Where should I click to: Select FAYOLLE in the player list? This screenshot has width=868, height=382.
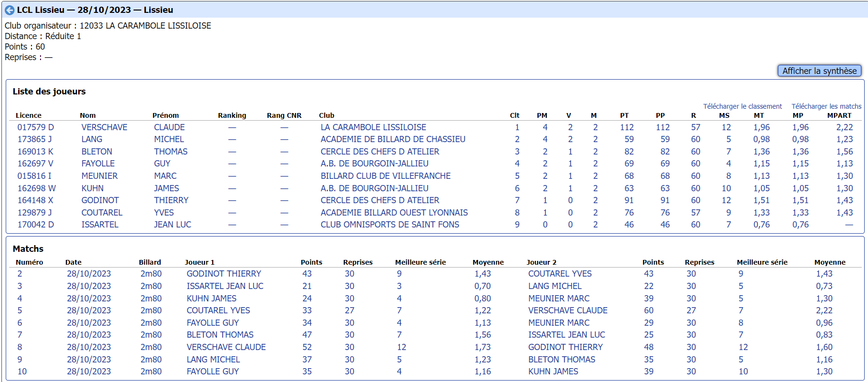(98, 164)
